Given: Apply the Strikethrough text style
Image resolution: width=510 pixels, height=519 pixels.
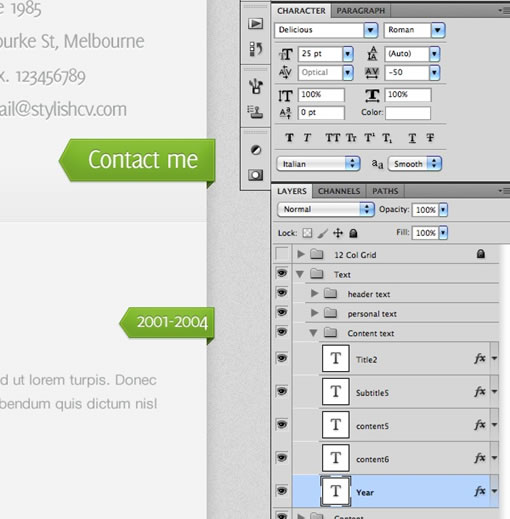Looking at the screenshot, I should pos(430,137).
